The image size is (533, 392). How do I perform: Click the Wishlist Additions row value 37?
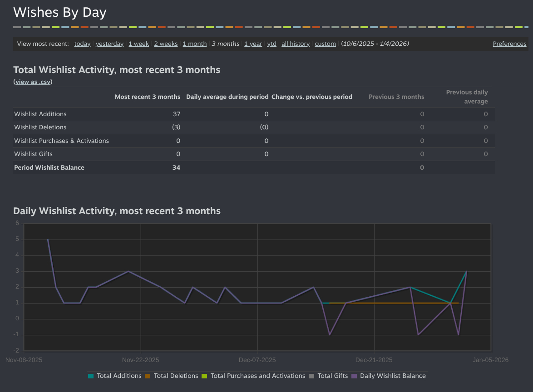coord(176,114)
